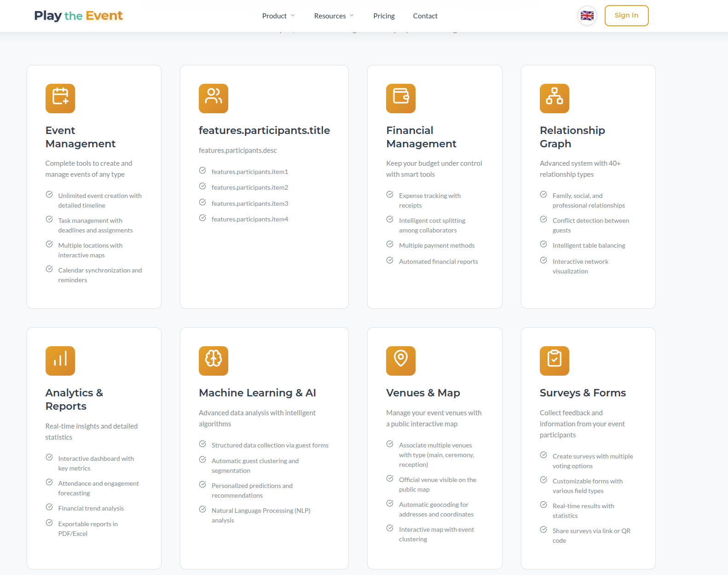The height and width of the screenshot is (575, 728).
Task: Click check icon beside Multiple payment methods
Action: click(390, 244)
